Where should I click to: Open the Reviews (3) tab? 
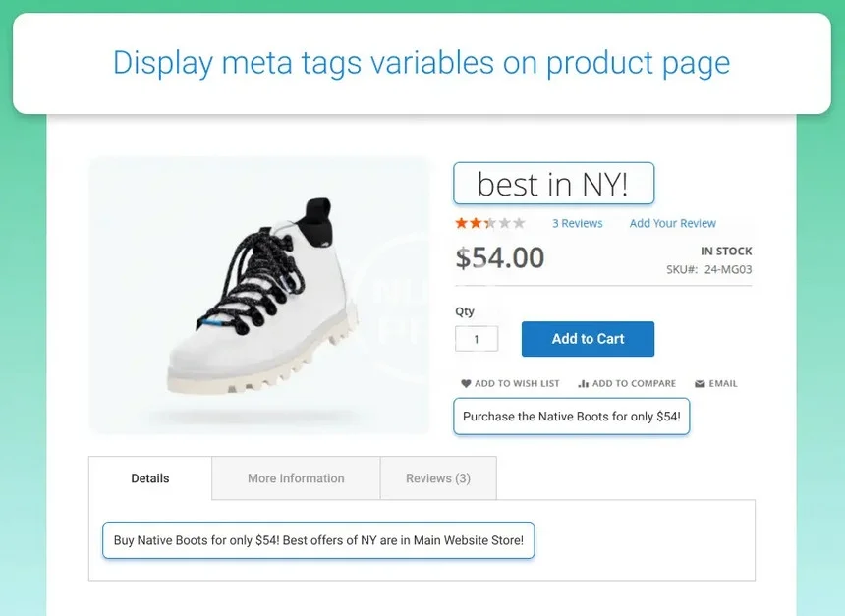click(438, 478)
